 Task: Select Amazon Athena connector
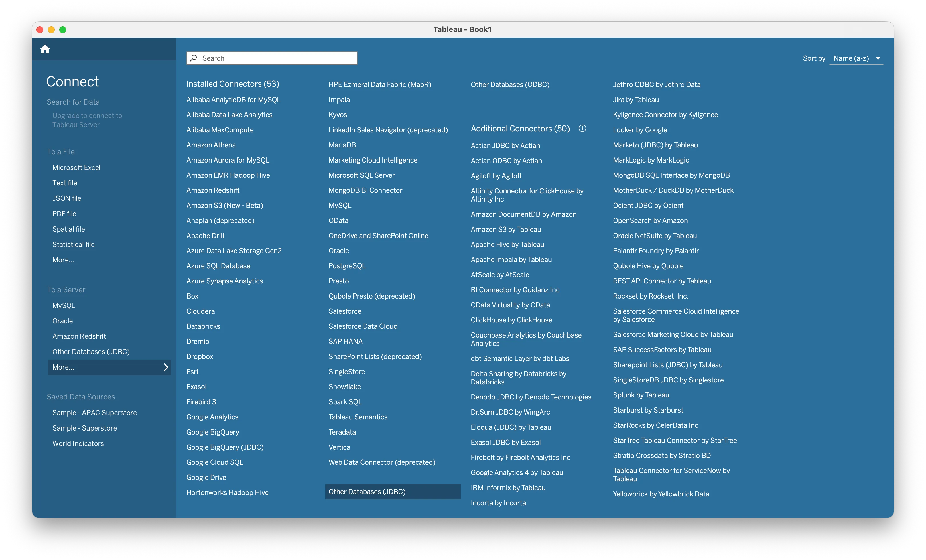coord(211,145)
